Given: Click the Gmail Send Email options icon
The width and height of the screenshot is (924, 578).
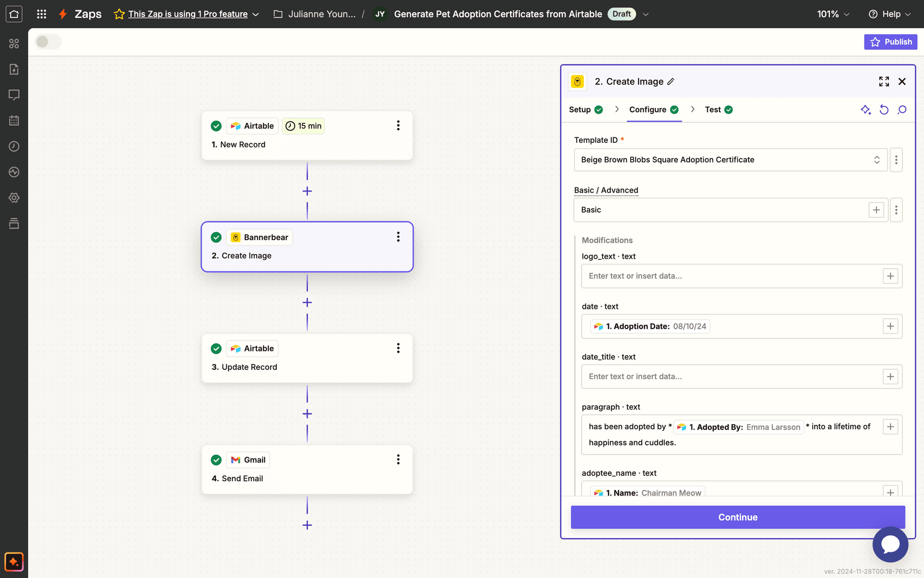Looking at the screenshot, I should pyautogui.click(x=397, y=460).
